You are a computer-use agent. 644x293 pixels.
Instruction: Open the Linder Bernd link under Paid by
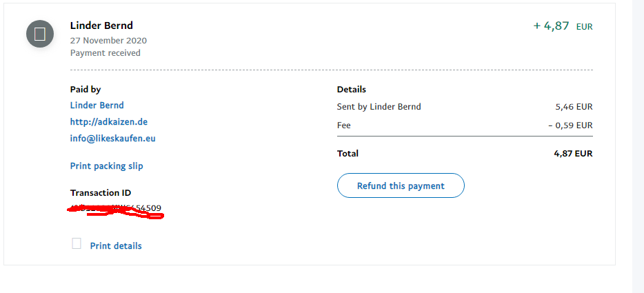tap(97, 105)
